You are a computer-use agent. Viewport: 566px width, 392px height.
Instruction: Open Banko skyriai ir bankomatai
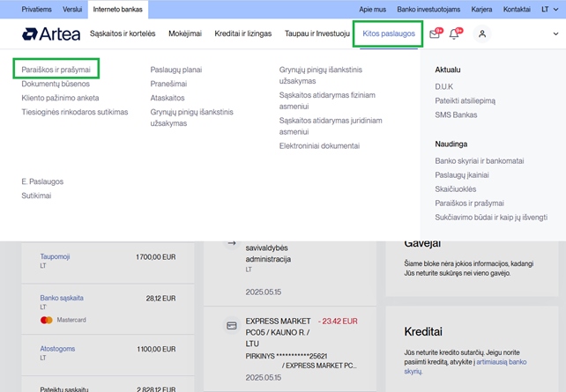pyautogui.click(x=480, y=161)
